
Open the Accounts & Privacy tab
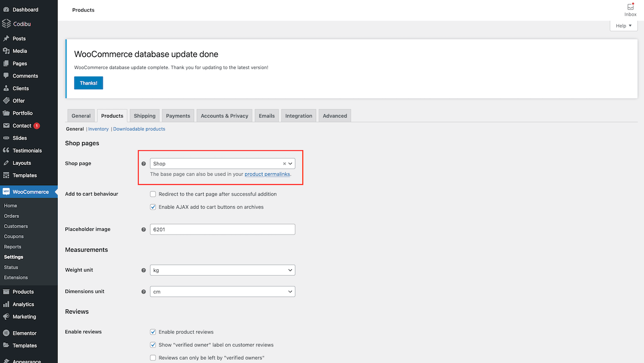pos(224,115)
